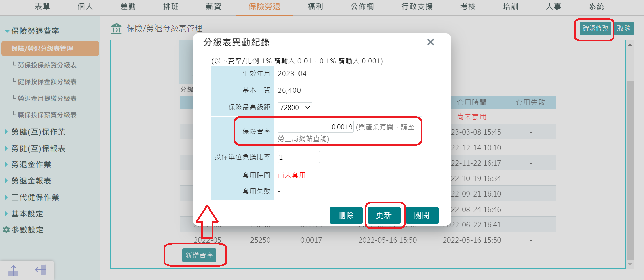
Task: Click the 套用失敗 column header in table
Action: (x=530, y=102)
